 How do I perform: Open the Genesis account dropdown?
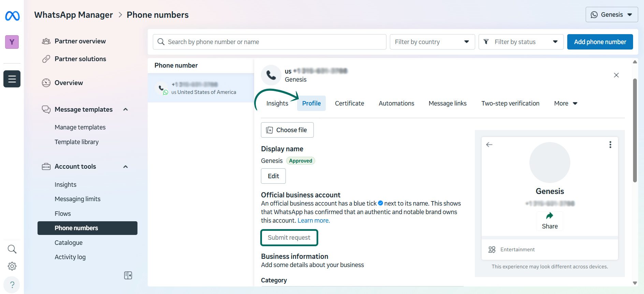(x=612, y=15)
